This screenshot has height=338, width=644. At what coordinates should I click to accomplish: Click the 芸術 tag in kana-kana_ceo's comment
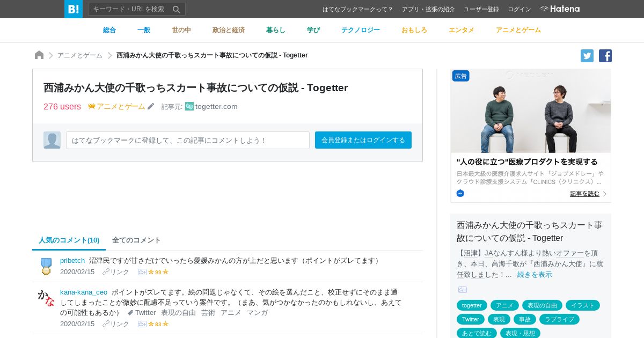[208, 312]
